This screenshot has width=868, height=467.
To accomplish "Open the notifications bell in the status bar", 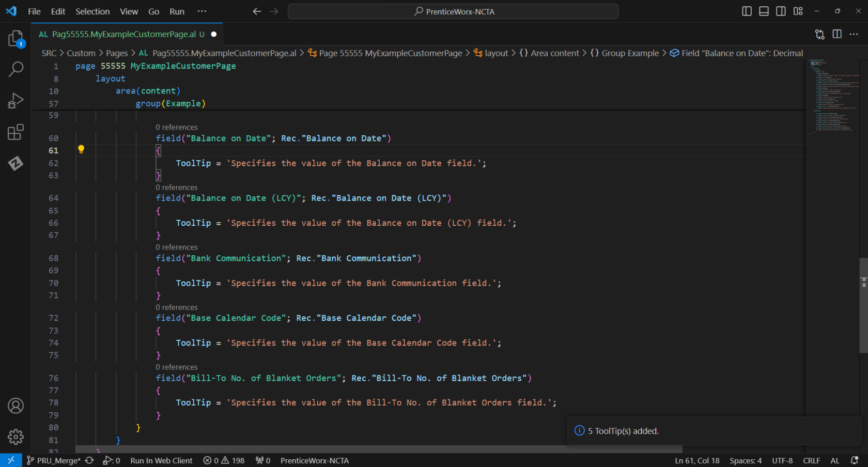I will click(856, 460).
